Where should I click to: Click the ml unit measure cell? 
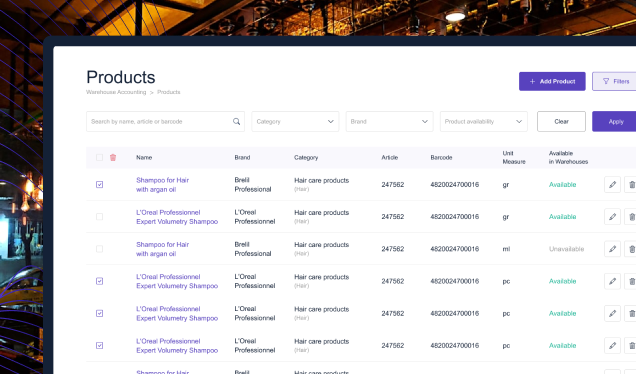[x=506, y=249]
